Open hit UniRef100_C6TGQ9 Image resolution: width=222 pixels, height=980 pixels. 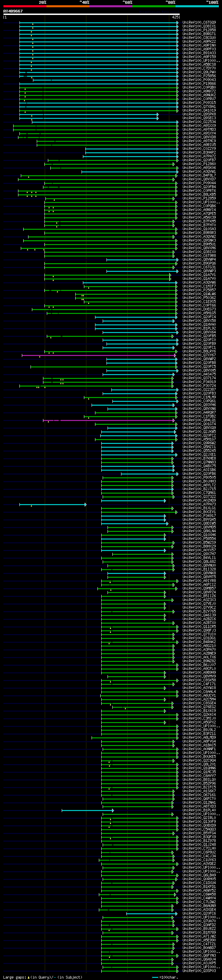point(199,23)
